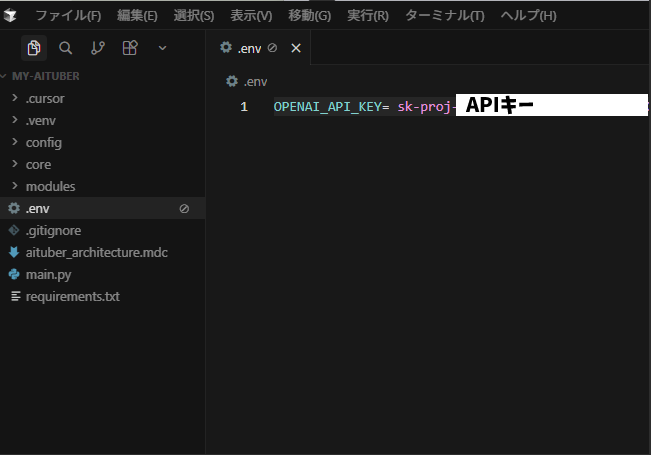The width and height of the screenshot is (651, 455).
Task: Show more sidebar views chevron
Action: [163, 48]
